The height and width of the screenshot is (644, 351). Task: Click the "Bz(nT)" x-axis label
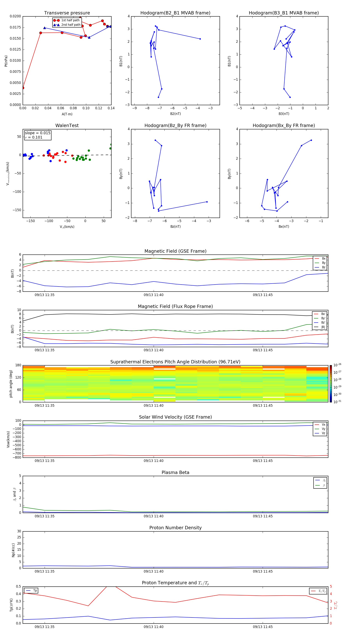click(x=175, y=227)
